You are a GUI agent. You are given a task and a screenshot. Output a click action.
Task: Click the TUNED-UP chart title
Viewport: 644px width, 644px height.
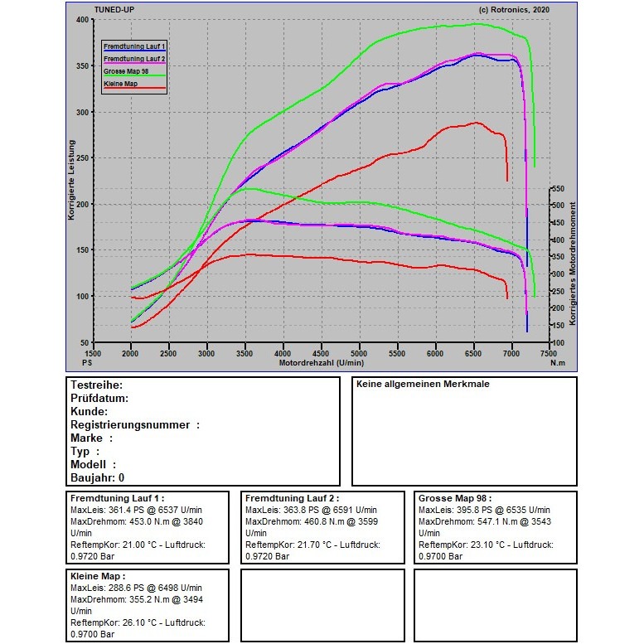tap(114, 9)
